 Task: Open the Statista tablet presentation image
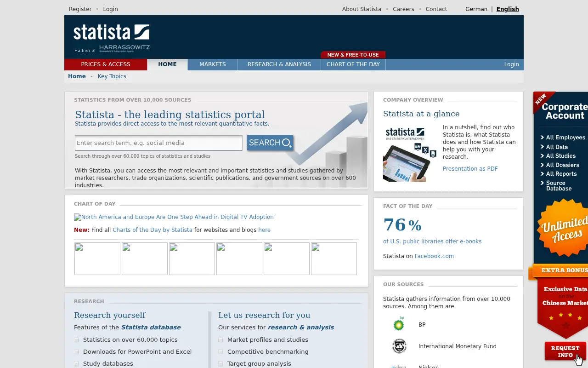(x=410, y=154)
